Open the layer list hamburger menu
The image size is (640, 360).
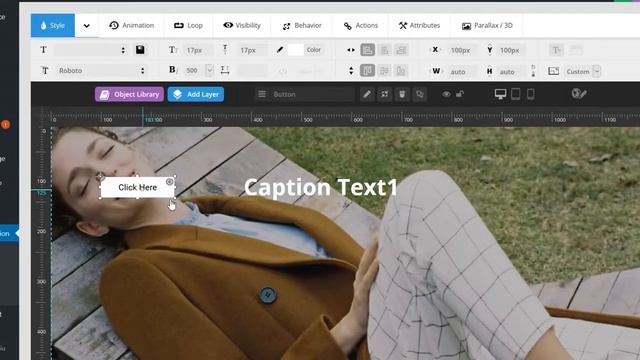point(262,94)
